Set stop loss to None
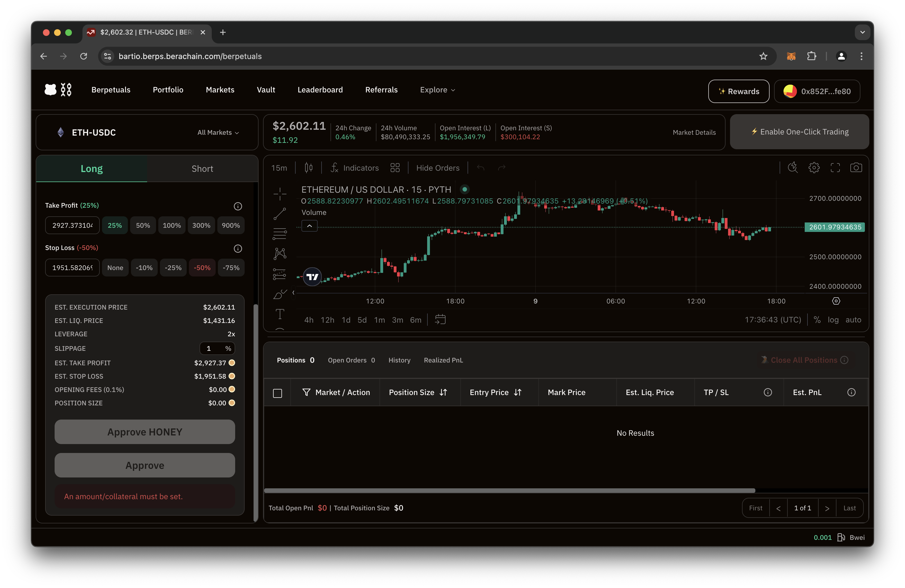This screenshot has height=588, width=905. [x=115, y=268]
